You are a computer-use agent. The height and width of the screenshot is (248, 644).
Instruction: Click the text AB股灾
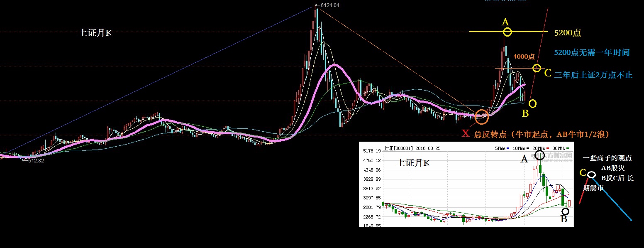612,168
